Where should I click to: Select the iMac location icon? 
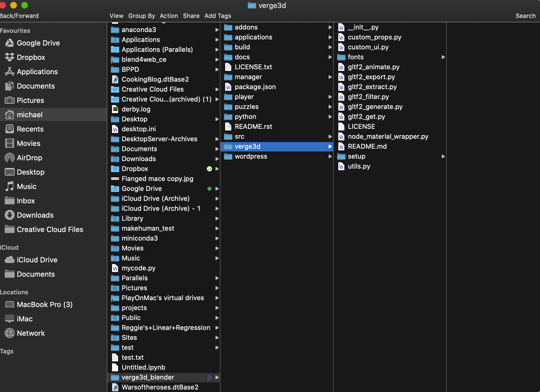point(10,319)
